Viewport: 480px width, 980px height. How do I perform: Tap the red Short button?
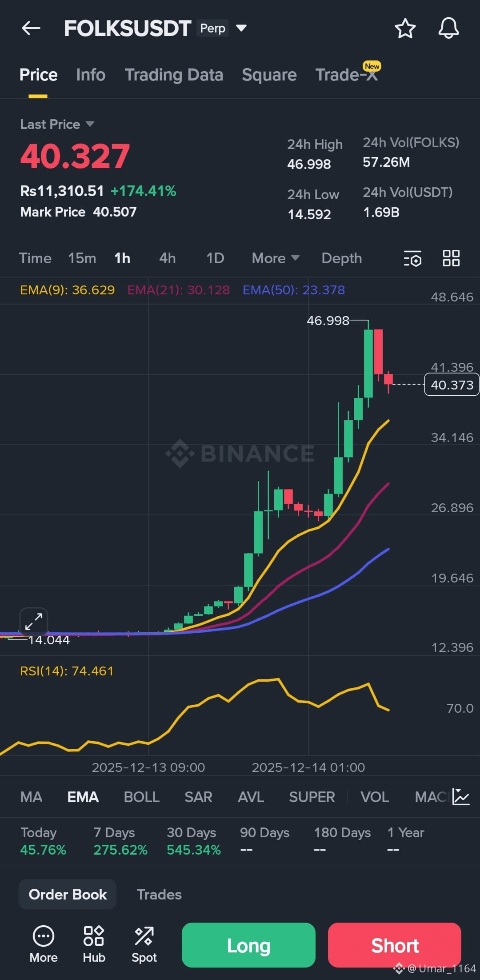click(x=395, y=945)
